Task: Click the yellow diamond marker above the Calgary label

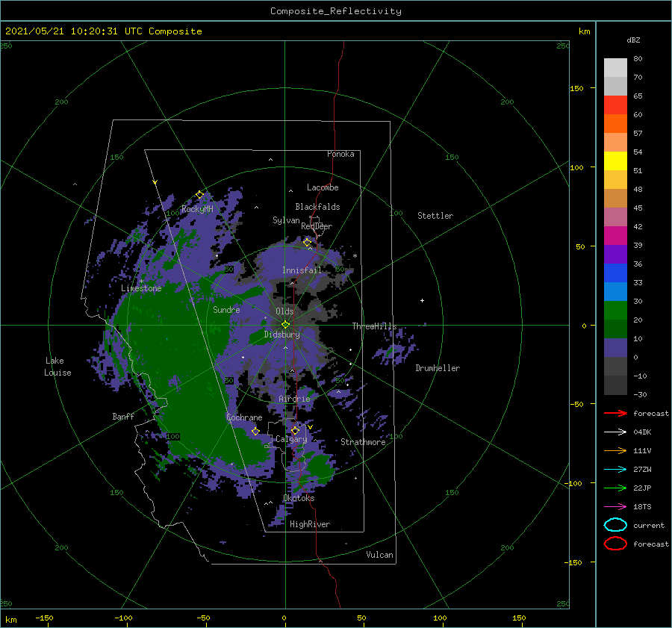Action: click(x=295, y=430)
